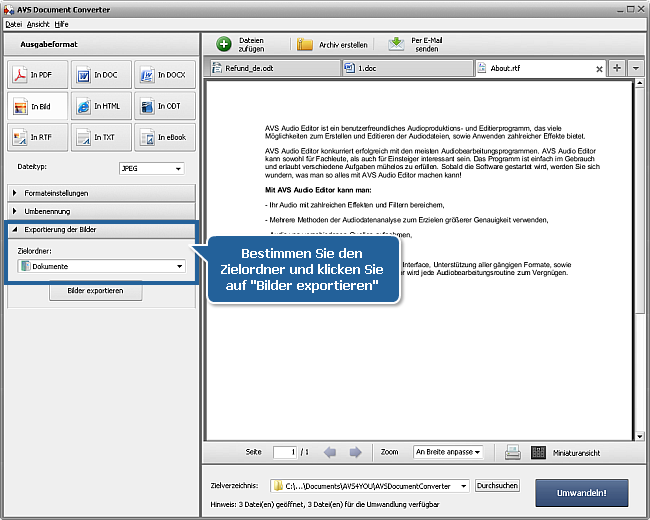Open the Ansicht menu
Viewport: 650px width, 520px height.
(38, 24)
